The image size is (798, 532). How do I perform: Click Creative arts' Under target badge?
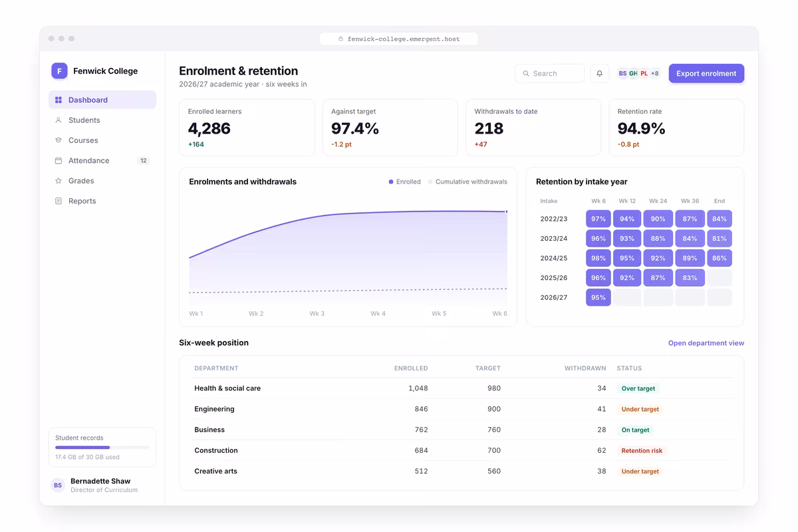click(x=640, y=471)
